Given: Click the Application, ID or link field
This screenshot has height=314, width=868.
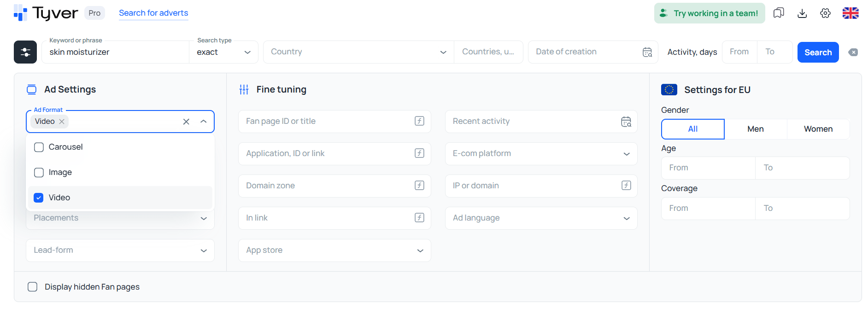Looking at the screenshot, I should tap(334, 154).
